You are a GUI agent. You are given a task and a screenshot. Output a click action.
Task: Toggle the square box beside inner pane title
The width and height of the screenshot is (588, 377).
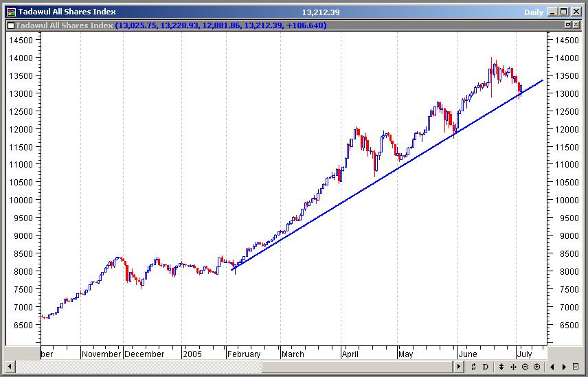(11, 25)
